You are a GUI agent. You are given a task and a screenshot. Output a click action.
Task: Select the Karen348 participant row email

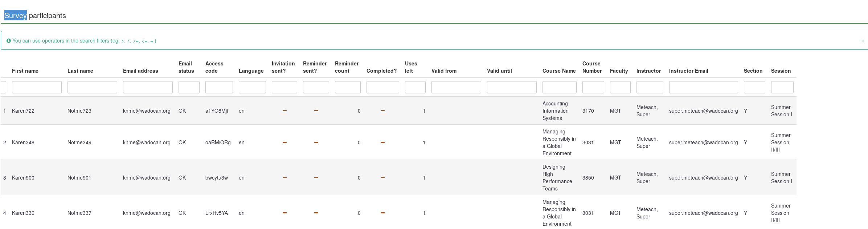(147, 142)
